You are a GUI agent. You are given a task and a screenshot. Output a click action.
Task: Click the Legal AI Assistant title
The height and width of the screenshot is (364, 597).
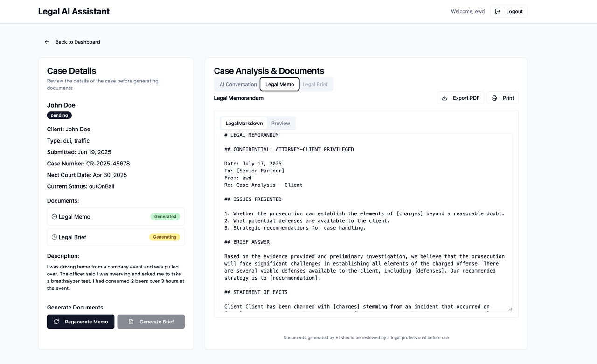click(74, 11)
